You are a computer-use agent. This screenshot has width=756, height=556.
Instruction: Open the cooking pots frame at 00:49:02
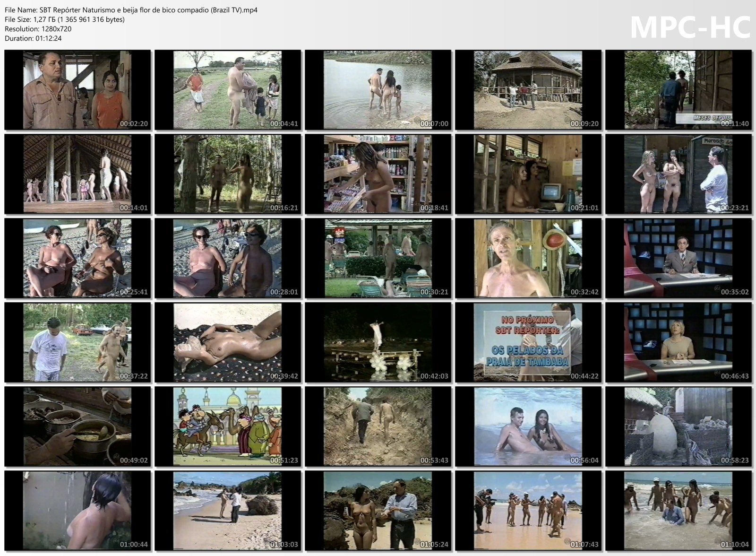(x=77, y=426)
